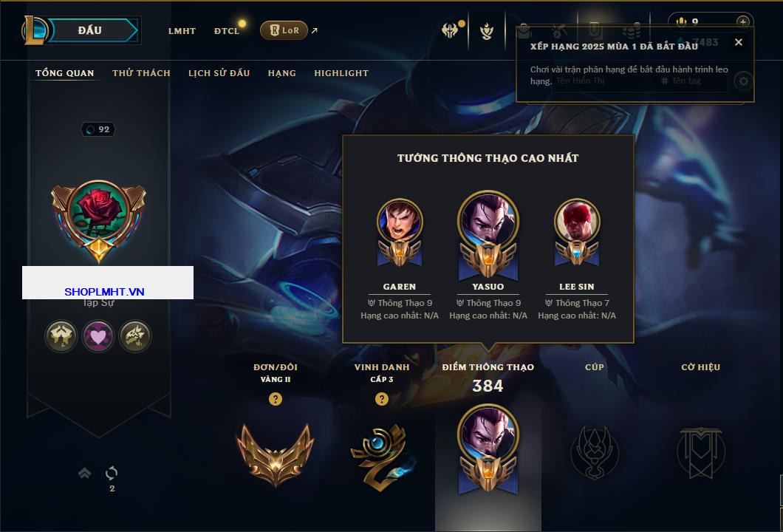Click the double chevron up icon
Viewport: 783px width, 532px height.
coord(84,473)
